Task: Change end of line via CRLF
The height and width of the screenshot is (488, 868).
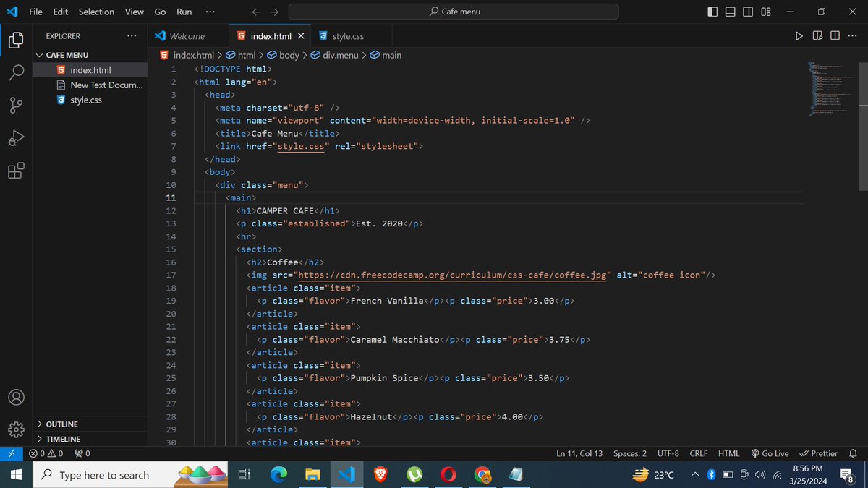Action: pyautogui.click(x=699, y=453)
